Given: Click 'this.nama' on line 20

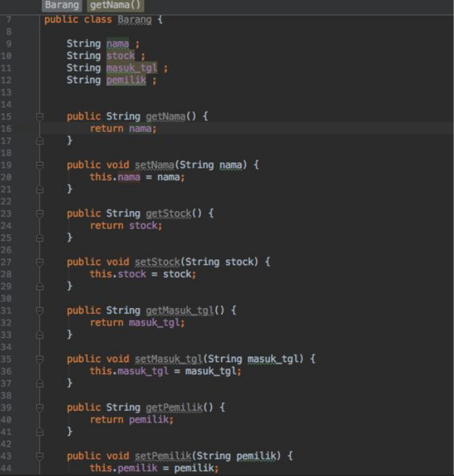Looking at the screenshot, I should [115, 177].
